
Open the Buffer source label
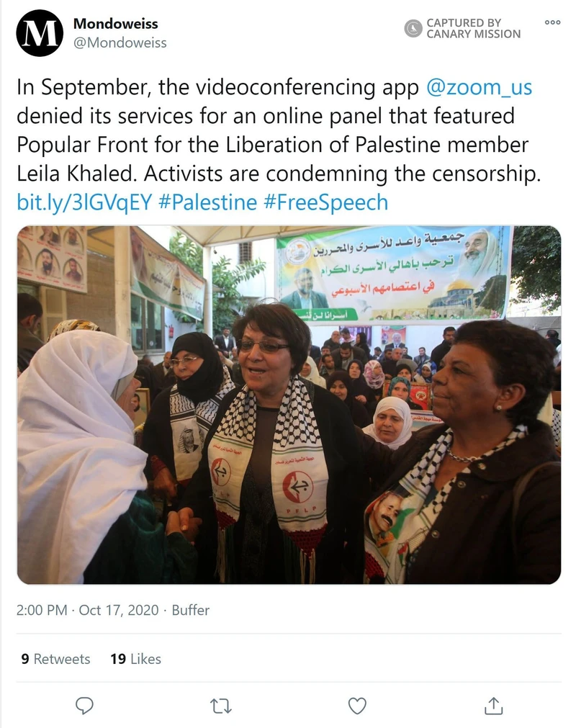click(x=190, y=610)
